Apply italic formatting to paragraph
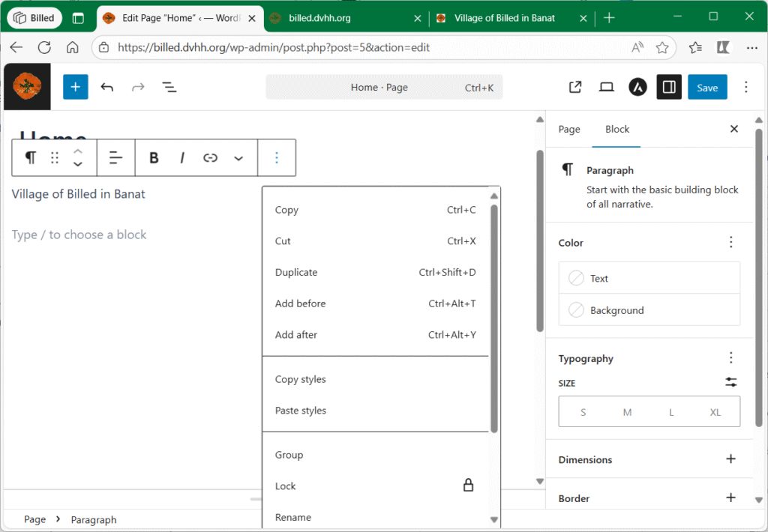768x532 pixels. (182, 157)
